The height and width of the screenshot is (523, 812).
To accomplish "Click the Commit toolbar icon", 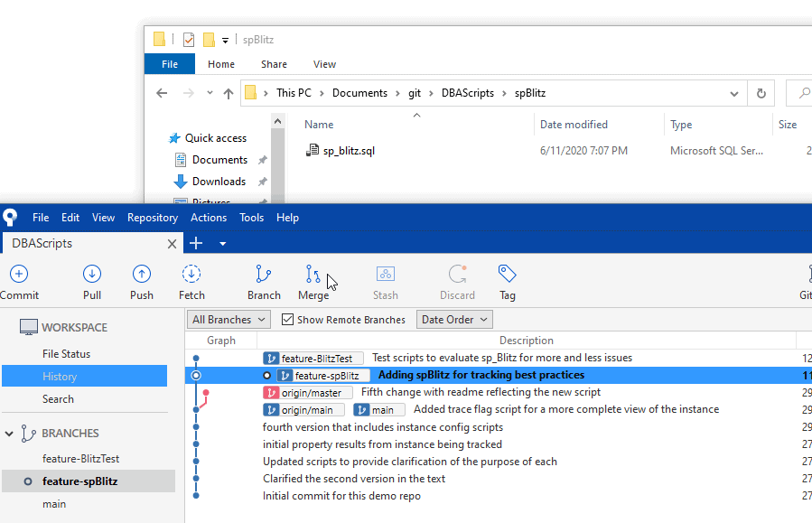I will coord(19,274).
